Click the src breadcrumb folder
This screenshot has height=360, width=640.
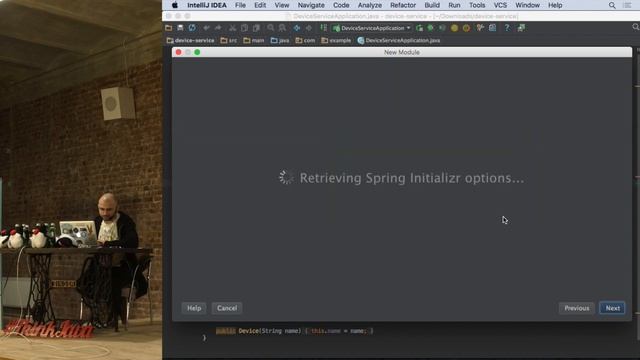pyautogui.click(x=229, y=40)
